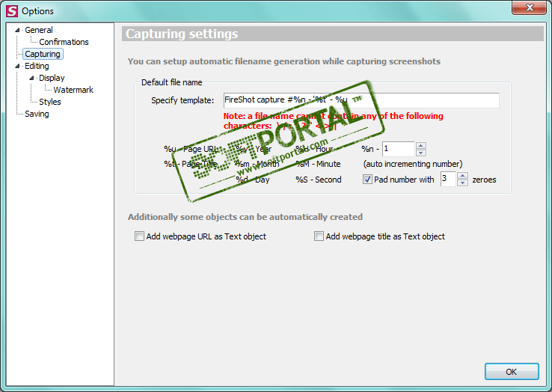Click the zero padding count field
The image size is (552, 392).
[448, 179]
